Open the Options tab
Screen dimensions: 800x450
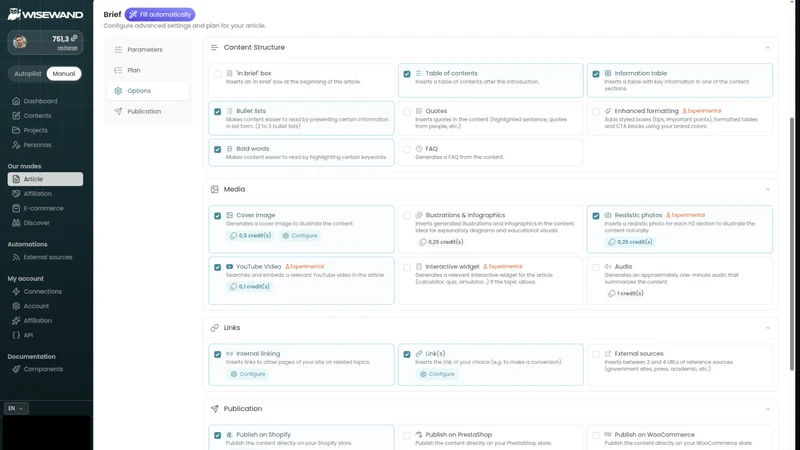click(x=148, y=91)
